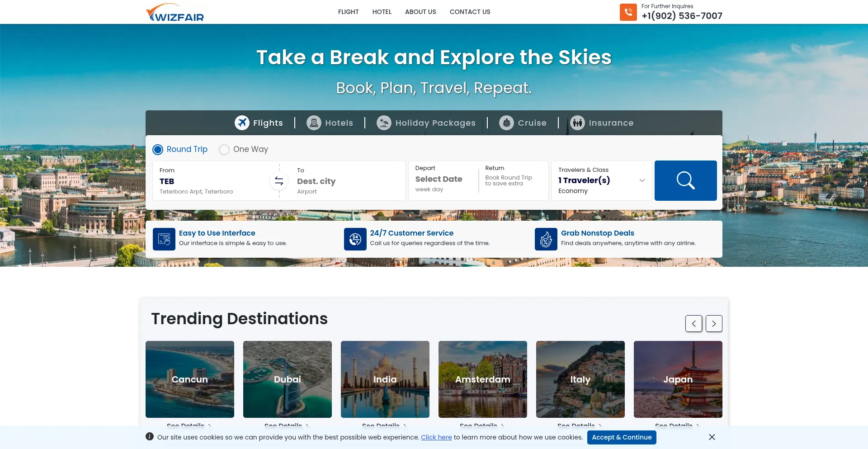The height and width of the screenshot is (449, 868).
Task: Open the Holiday Packages tab
Action: [x=426, y=123]
